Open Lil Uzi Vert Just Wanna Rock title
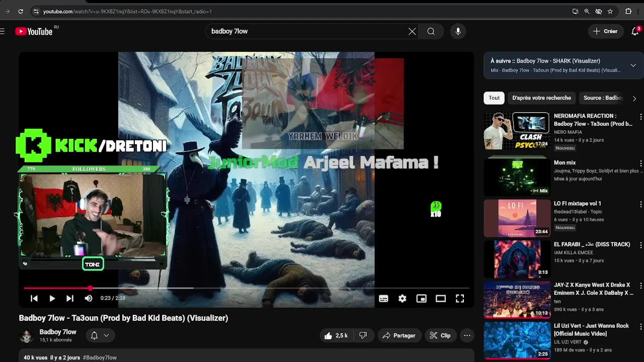 coord(592,330)
